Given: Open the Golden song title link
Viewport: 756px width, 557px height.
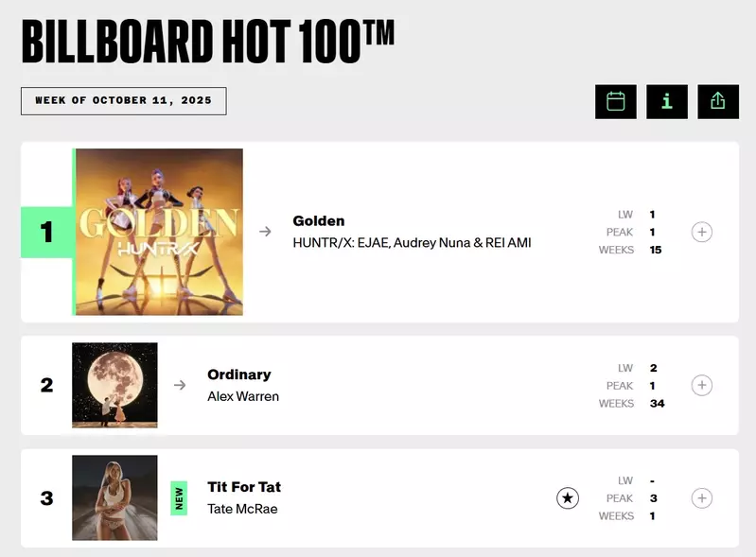Looking at the screenshot, I should tap(319, 221).
